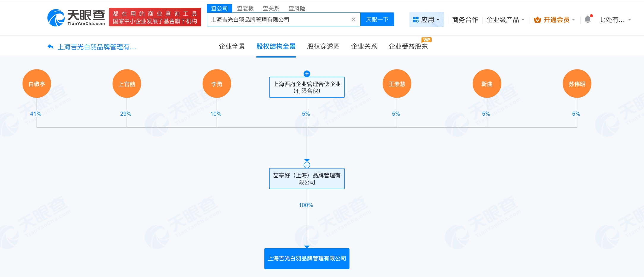Open the 李勇 shareholder node
This screenshot has height=277, width=644.
pyautogui.click(x=217, y=84)
